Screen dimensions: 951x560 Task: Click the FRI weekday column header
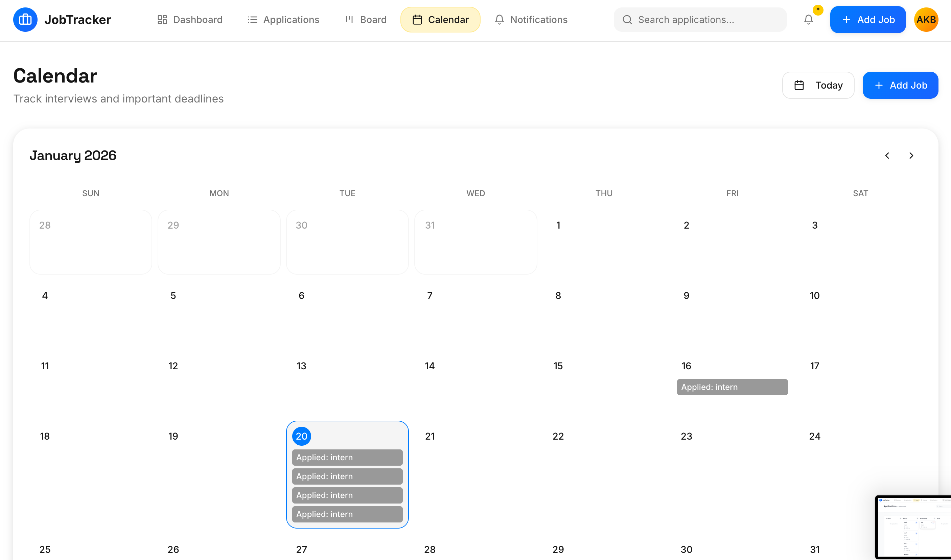point(732,193)
